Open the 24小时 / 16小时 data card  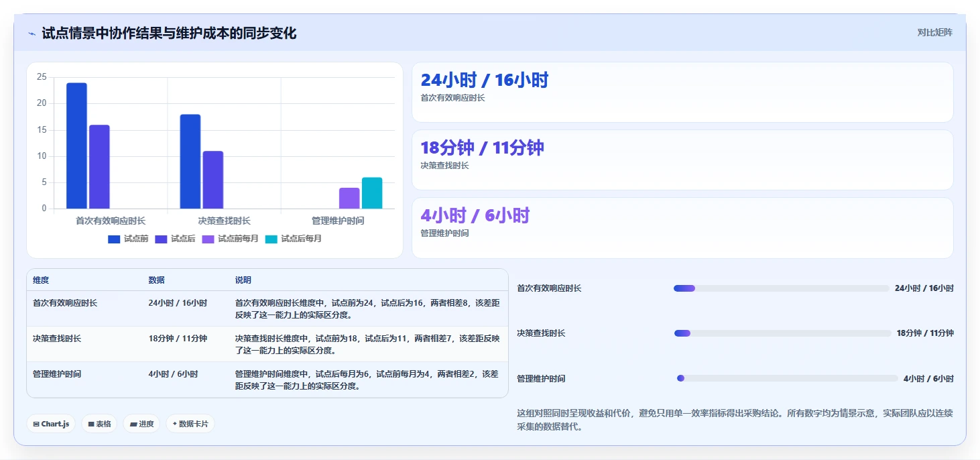point(682,92)
